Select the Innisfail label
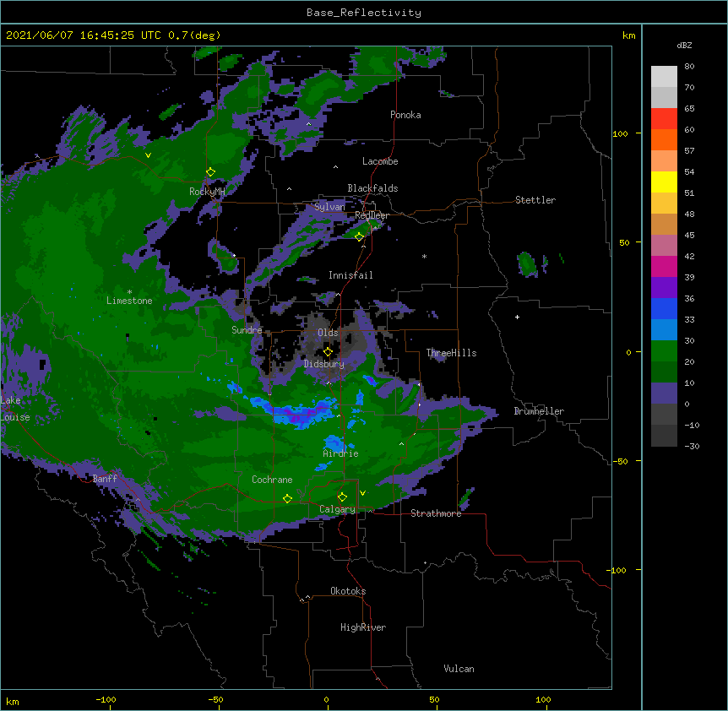This screenshot has height=711, width=728. coord(350,275)
